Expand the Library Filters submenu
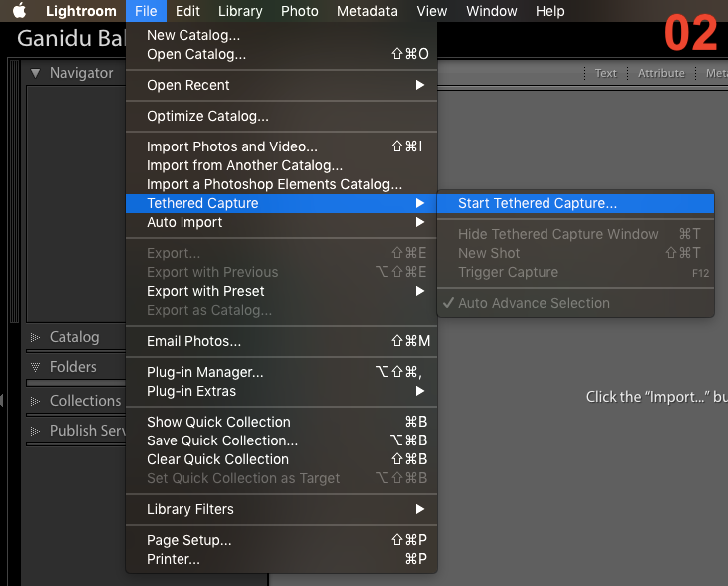This screenshot has width=728, height=586. (x=281, y=509)
